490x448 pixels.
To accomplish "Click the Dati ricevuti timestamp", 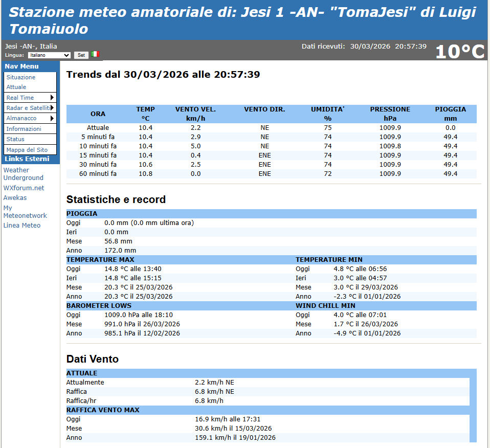I will pyautogui.click(x=364, y=47).
